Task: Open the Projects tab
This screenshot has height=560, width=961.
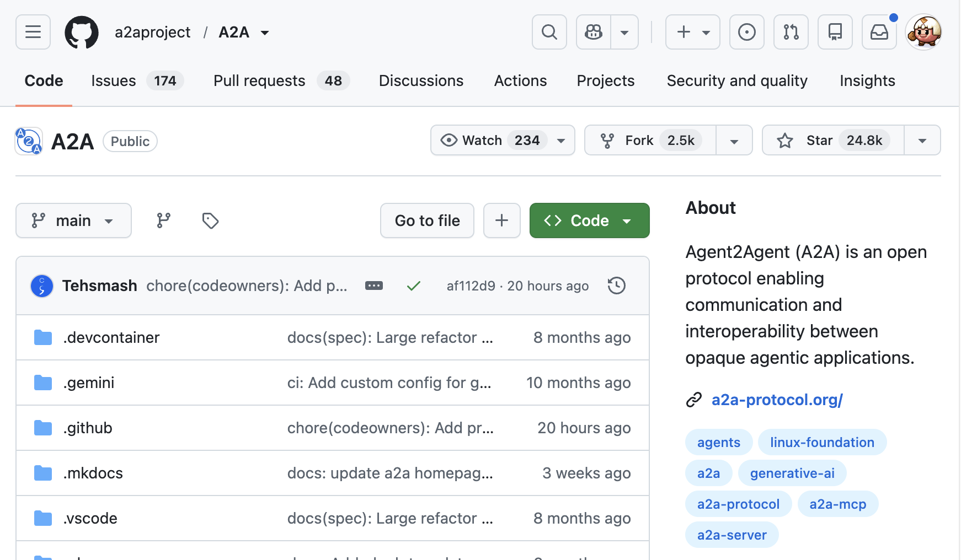Action: click(606, 80)
